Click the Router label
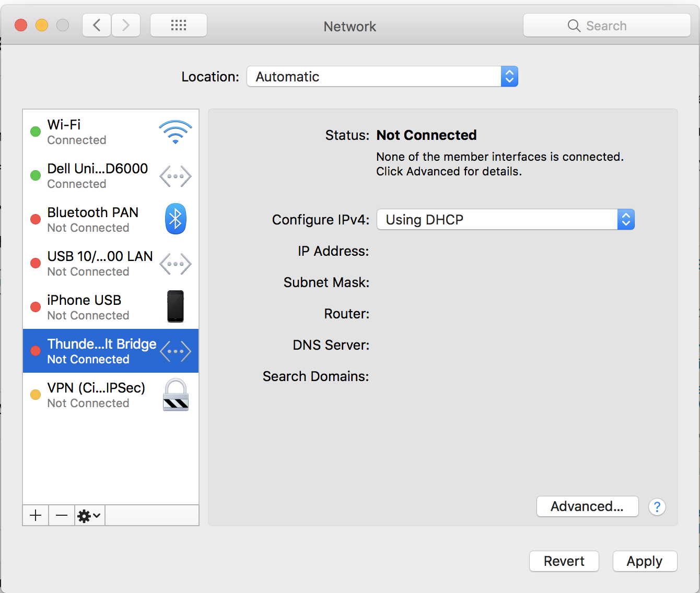 pyautogui.click(x=347, y=314)
